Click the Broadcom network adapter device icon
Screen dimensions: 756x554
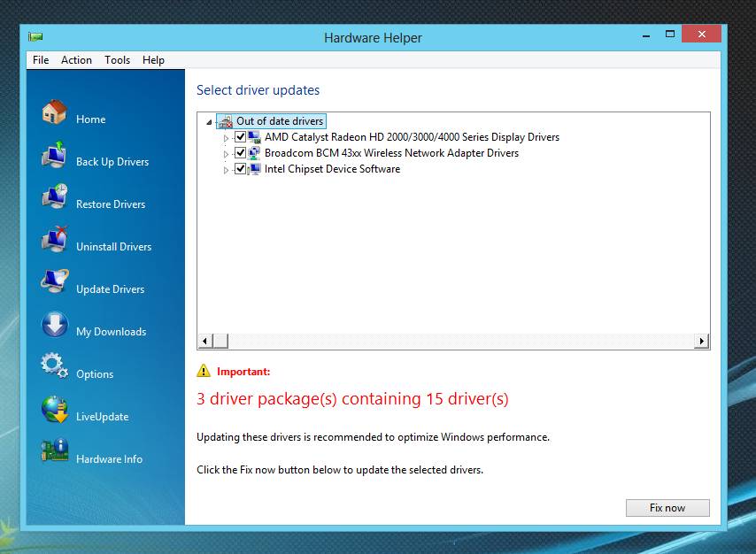pos(254,153)
